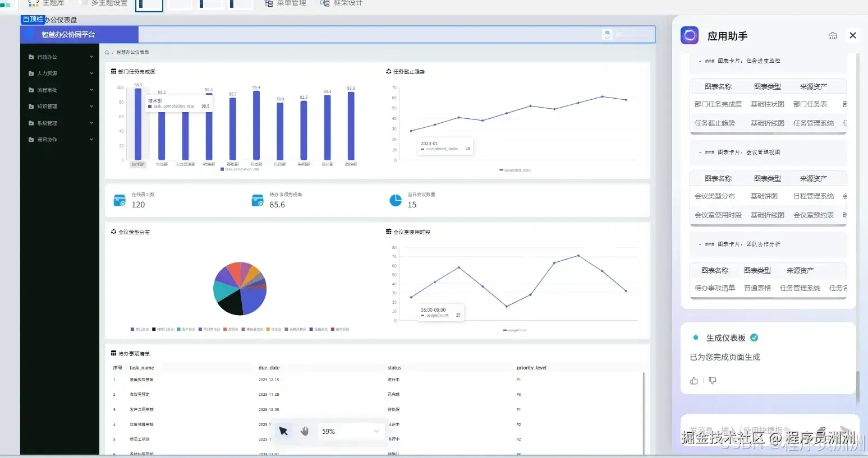Image resolution: width=868 pixels, height=458 pixels.
Task: Click the home icon in breadcrumb
Action: [x=107, y=52]
